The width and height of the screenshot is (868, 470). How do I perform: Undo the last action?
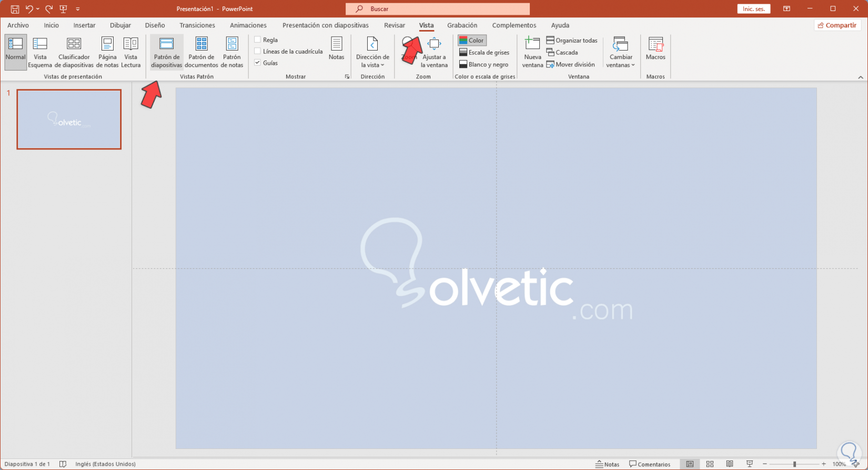(29, 9)
